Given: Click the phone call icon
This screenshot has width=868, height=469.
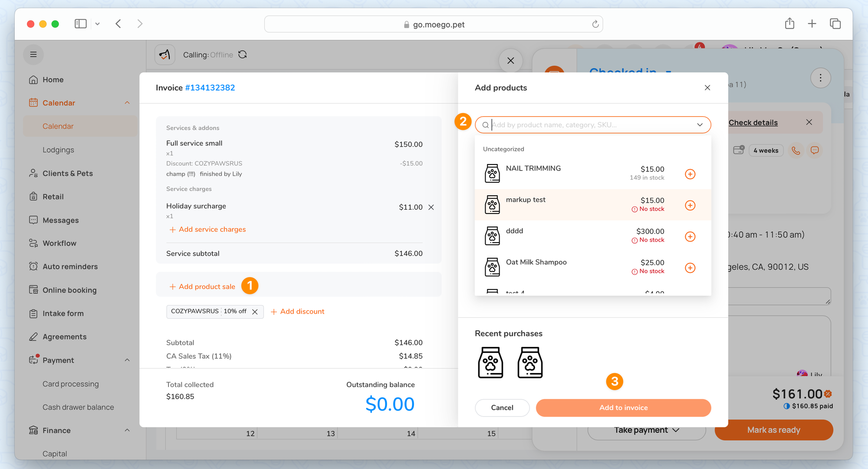Looking at the screenshot, I should coord(796,151).
